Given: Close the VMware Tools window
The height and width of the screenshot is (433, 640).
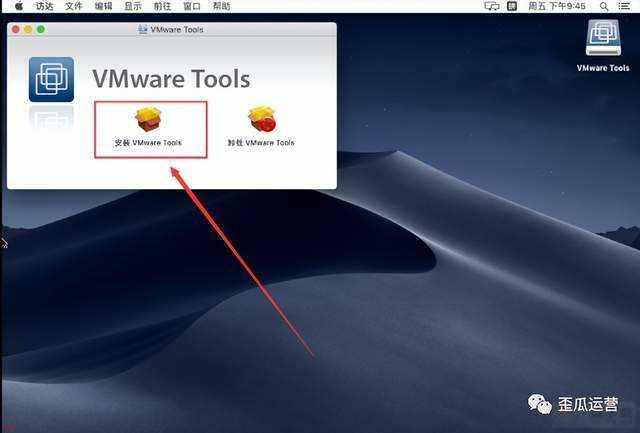Looking at the screenshot, I should pyautogui.click(x=16, y=29).
